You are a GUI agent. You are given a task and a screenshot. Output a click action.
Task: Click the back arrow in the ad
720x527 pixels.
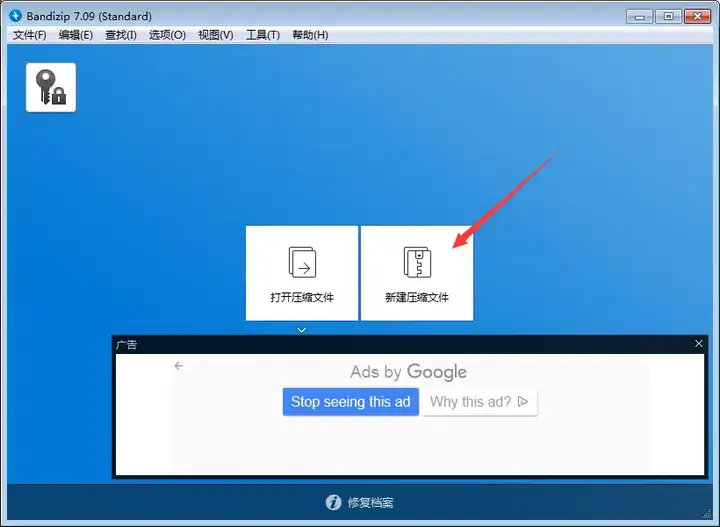pyautogui.click(x=179, y=366)
